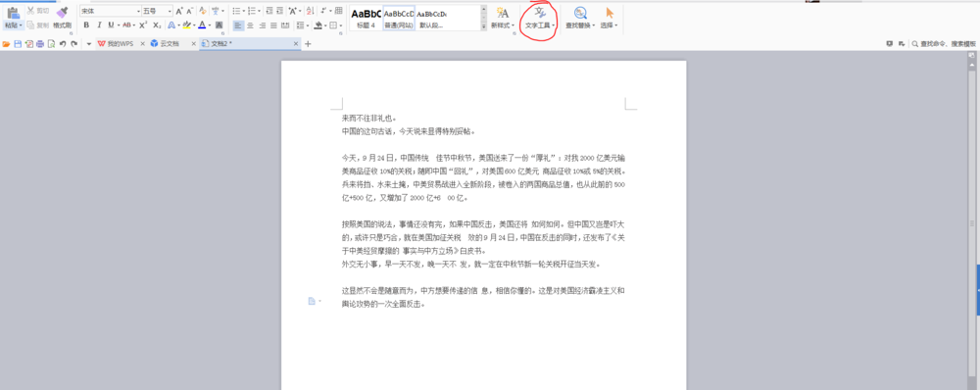Enable center alignment
980x390 pixels.
point(250,25)
